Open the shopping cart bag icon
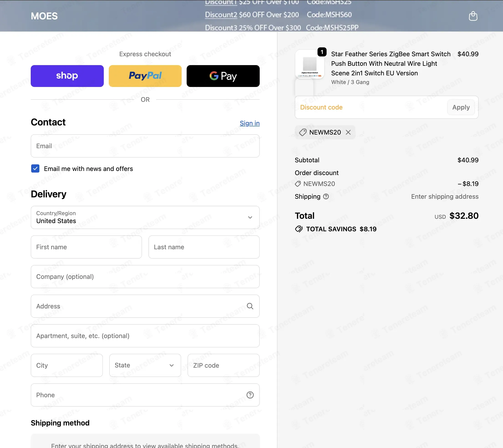This screenshot has width=503, height=448. 473,16
